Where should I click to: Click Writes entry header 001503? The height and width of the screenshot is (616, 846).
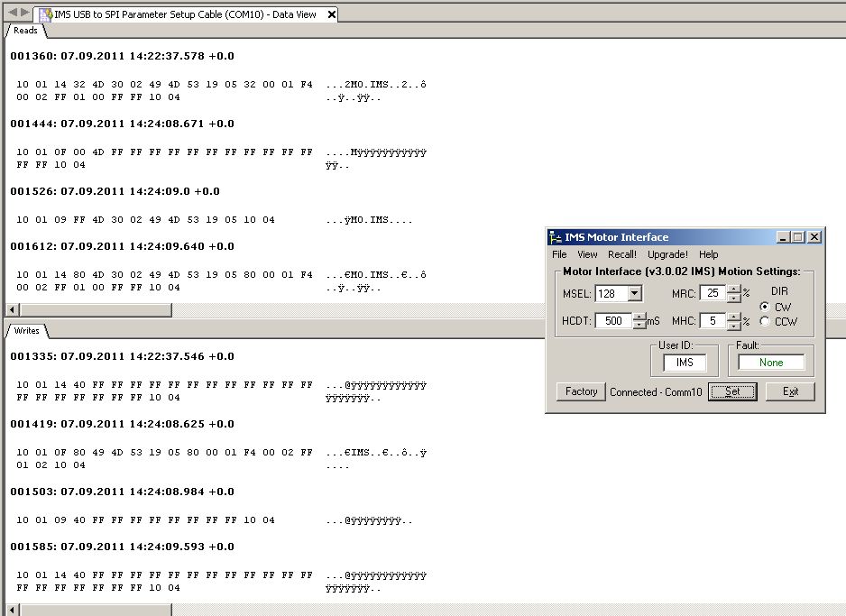point(122,492)
